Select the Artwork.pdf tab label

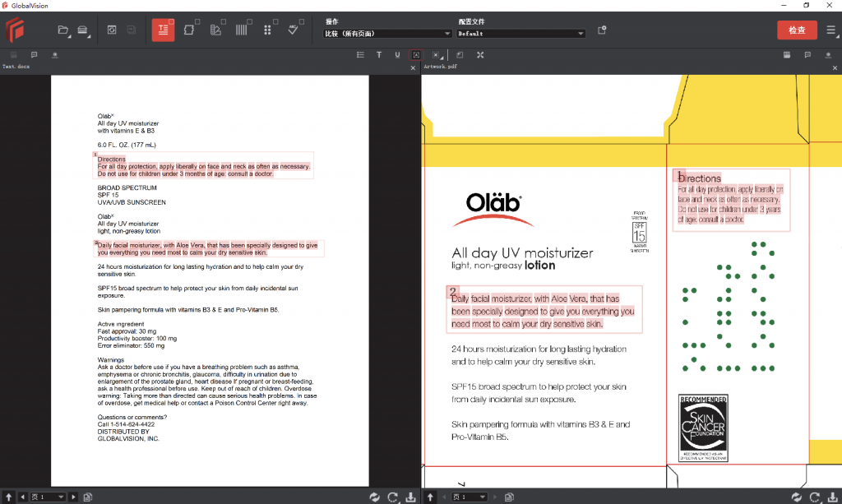tap(441, 67)
